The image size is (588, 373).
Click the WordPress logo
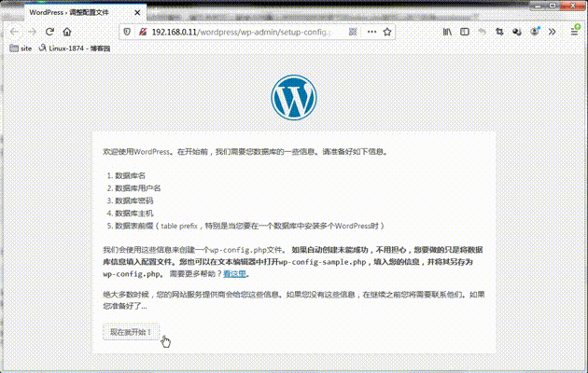[x=294, y=97]
